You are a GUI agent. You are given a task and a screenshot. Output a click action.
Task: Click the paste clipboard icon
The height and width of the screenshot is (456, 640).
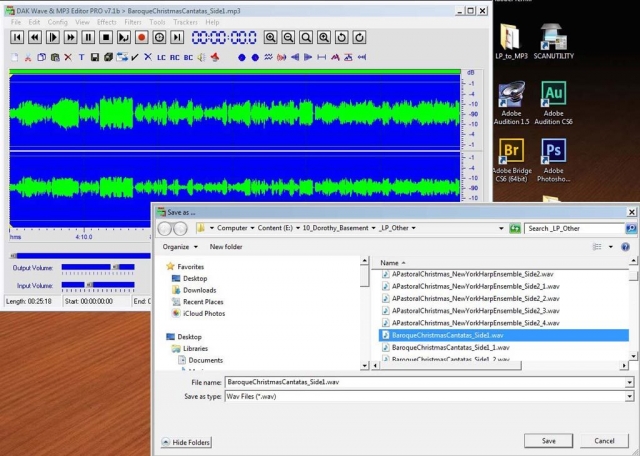(55, 58)
